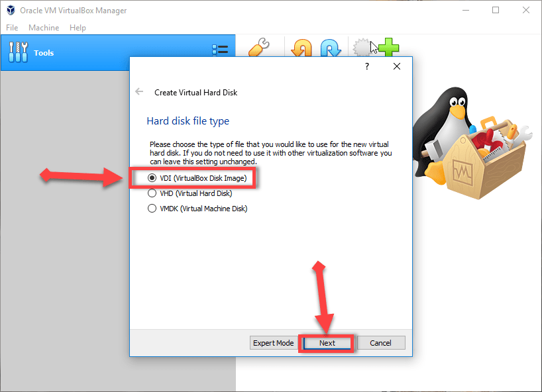This screenshot has width=542, height=392.
Task: Click the back arrow in the wizard
Action: (139, 92)
